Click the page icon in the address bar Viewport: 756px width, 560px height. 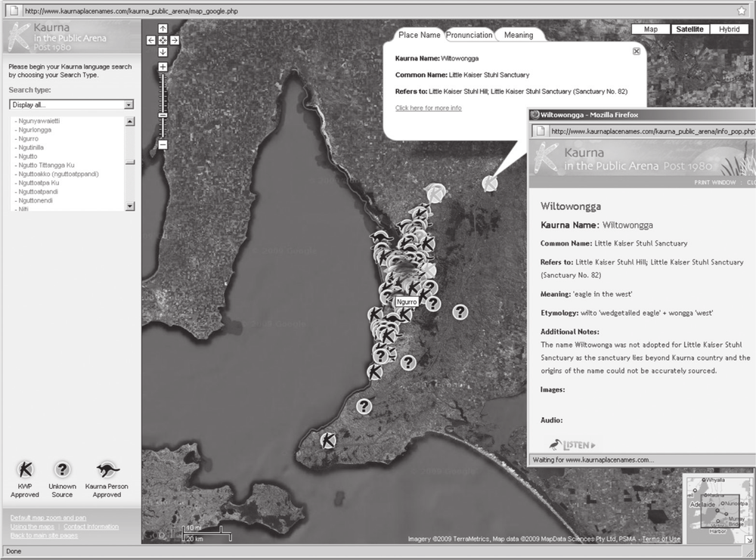(14, 11)
